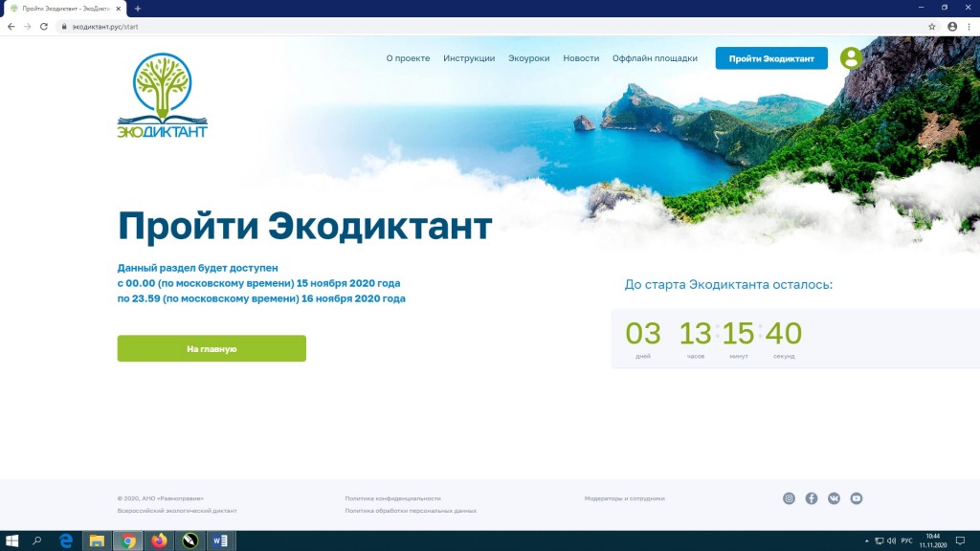Open the «Инструкции» navigation item
The image size is (980, 551).
coord(469,58)
